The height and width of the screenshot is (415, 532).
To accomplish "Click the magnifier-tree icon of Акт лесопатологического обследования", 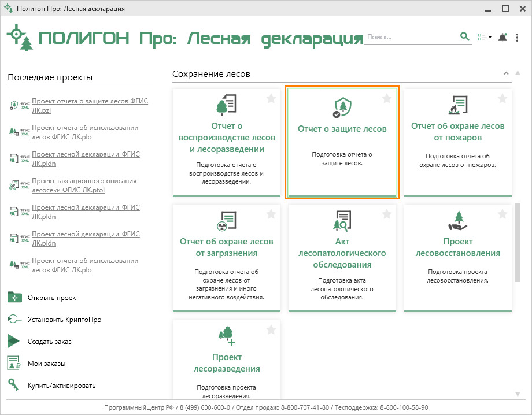I will (342, 221).
